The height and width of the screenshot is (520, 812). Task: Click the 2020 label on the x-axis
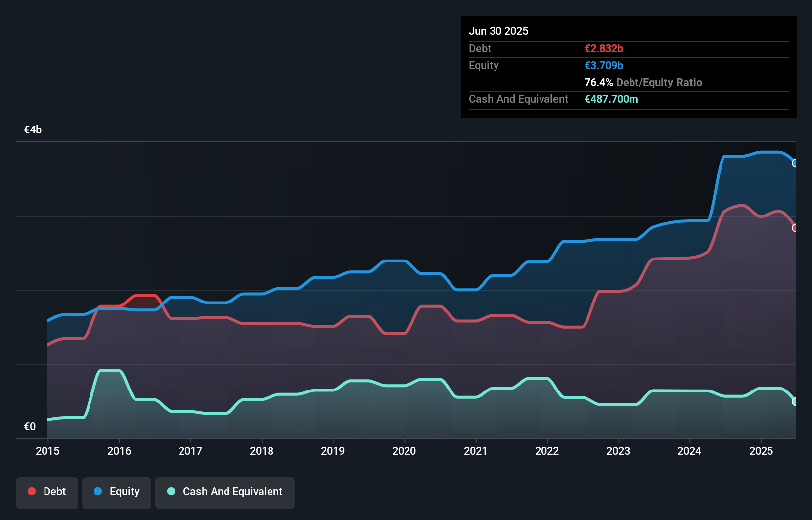(404, 451)
